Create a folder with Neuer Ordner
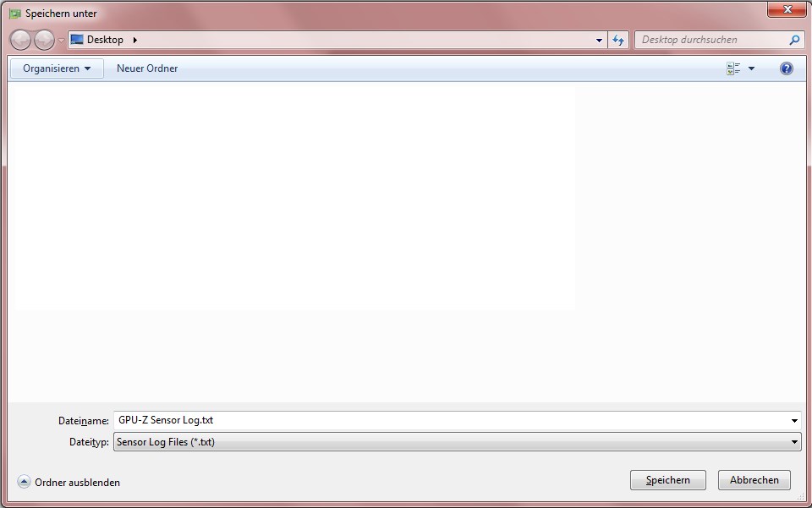Screen dimensions: 812x508 (x=147, y=68)
